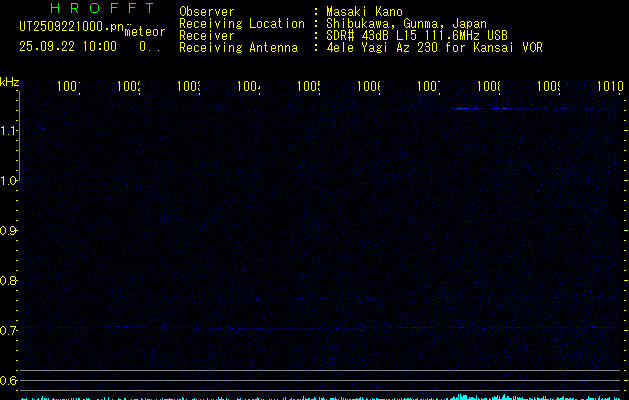Screen dimensions: 629x400
Task: Click the 0.6 frequency axis tick
Action: [9, 381]
